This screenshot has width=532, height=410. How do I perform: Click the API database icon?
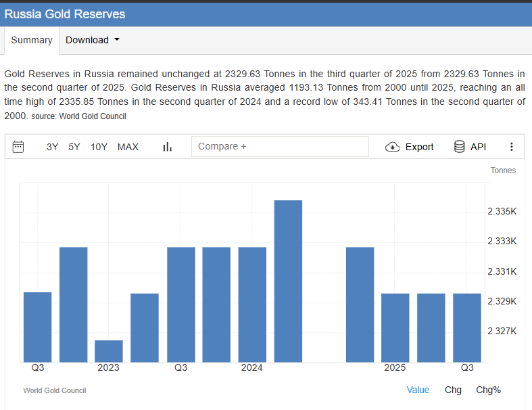tap(459, 147)
